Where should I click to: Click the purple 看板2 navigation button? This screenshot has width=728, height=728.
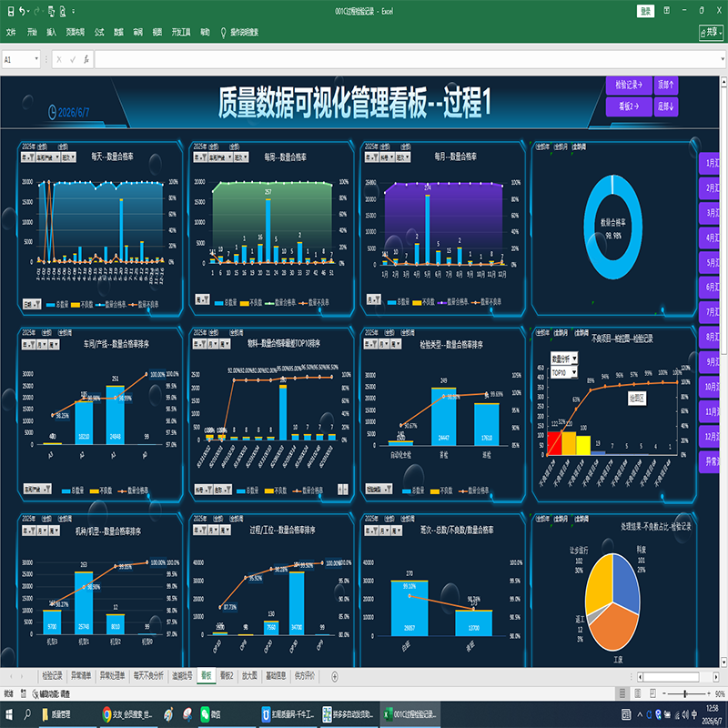coord(629,106)
